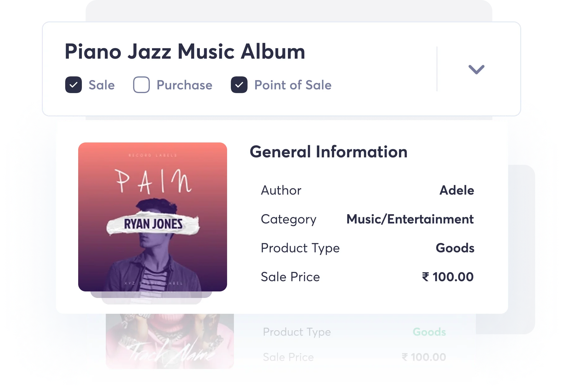
Task: Select the General Information heading
Action: tap(329, 152)
